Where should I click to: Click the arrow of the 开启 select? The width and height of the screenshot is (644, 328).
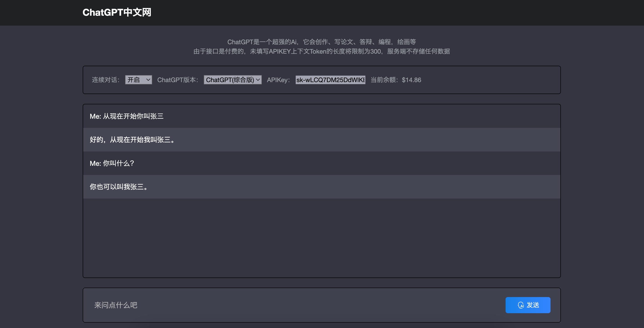(148, 80)
